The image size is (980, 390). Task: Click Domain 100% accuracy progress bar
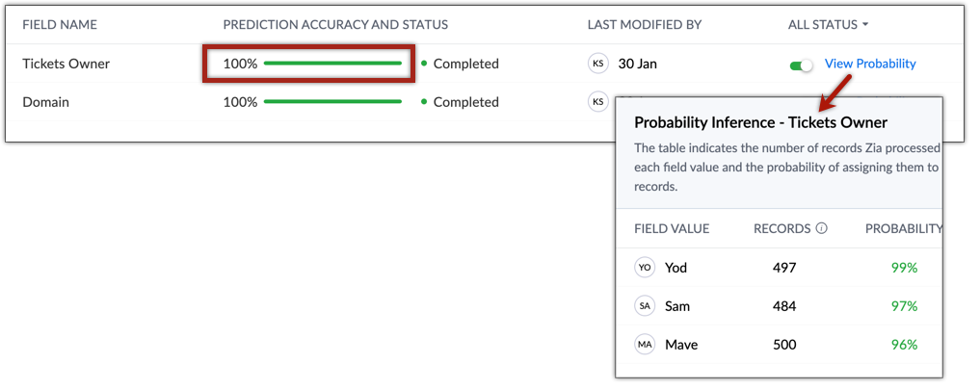pyautogui.click(x=333, y=101)
